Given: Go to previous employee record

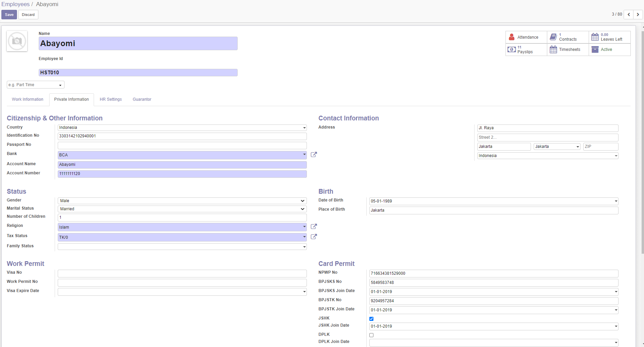Looking at the screenshot, I should tap(629, 15).
